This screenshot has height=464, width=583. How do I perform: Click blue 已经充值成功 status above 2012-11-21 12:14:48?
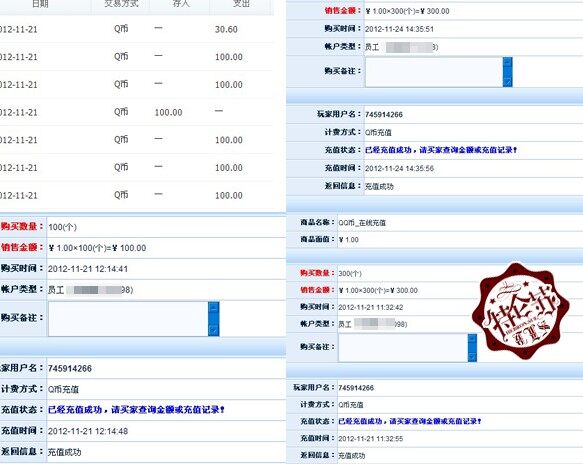tap(136, 410)
